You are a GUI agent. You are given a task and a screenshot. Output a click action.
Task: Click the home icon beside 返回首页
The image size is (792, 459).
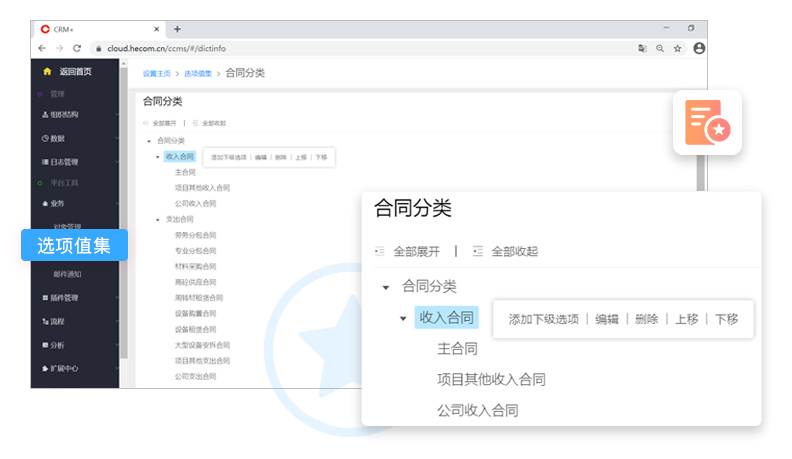coord(47,71)
